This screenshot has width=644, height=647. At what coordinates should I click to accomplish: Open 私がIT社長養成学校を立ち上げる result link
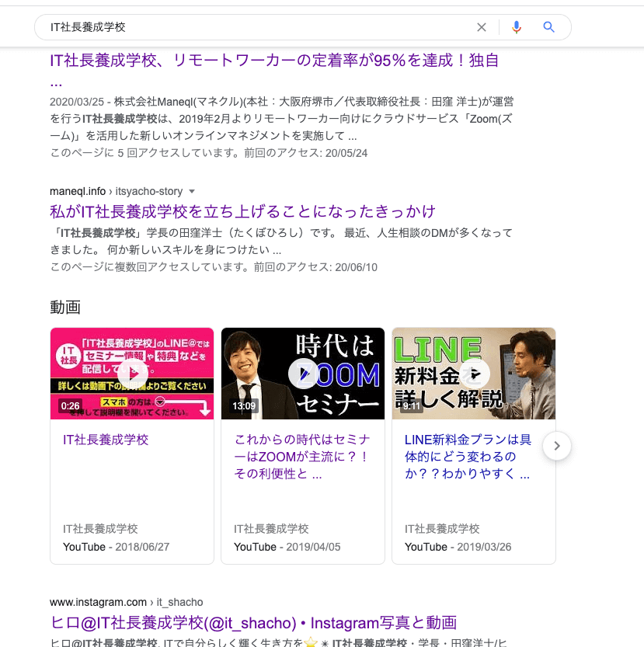tap(242, 211)
